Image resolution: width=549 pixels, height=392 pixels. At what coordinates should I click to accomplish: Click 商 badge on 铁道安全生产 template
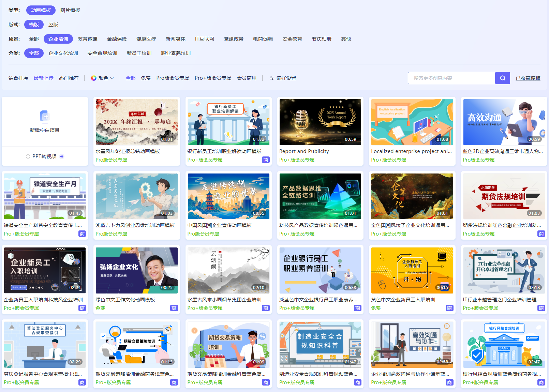point(82,234)
